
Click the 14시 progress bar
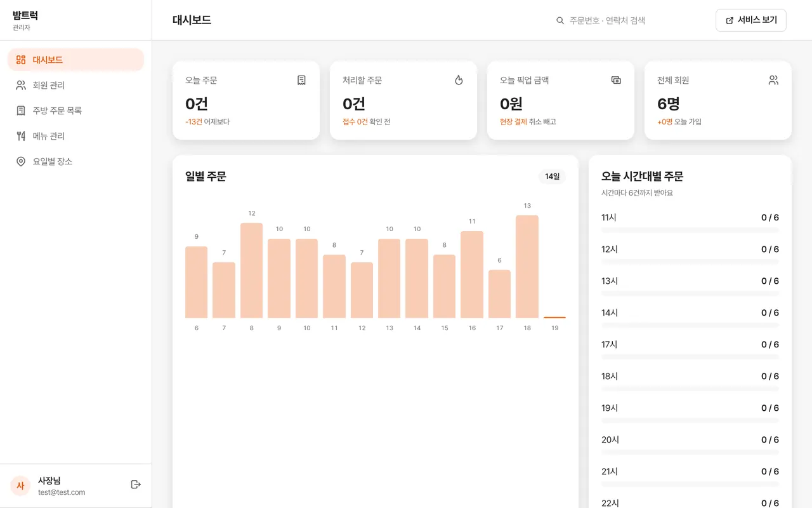690,325
